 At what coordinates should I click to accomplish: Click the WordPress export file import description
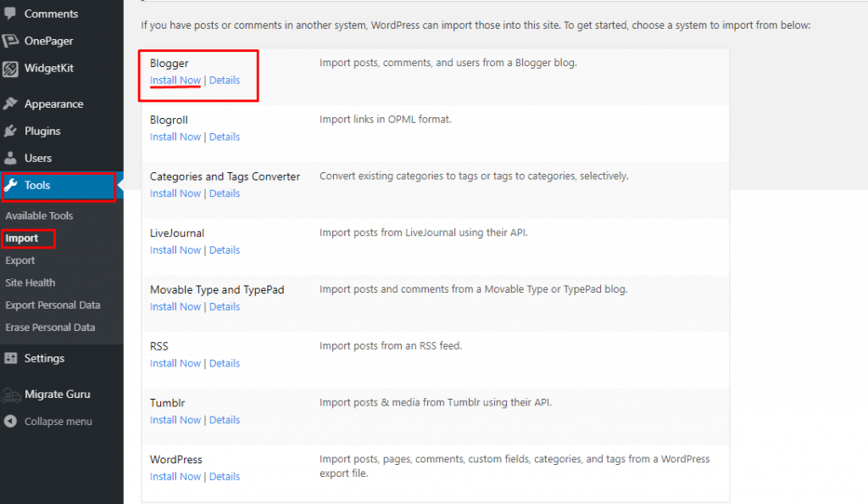tap(515, 466)
